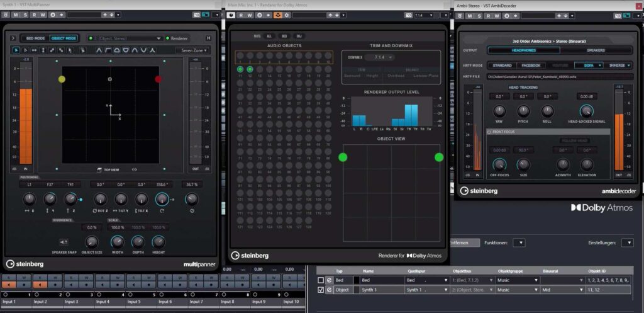Image resolution: width=644 pixels, height=313 pixels.
Task: Open the Immerse HRTF mode dropdown
Action: (x=619, y=65)
